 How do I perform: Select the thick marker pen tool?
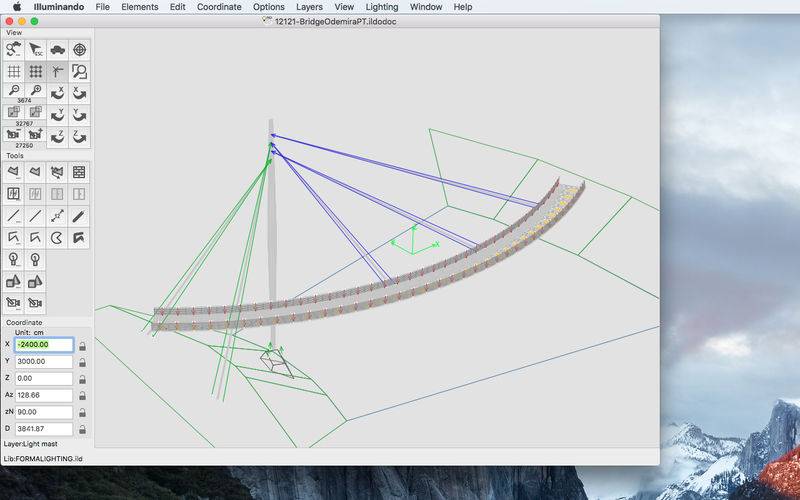pyautogui.click(x=80, y=216)
